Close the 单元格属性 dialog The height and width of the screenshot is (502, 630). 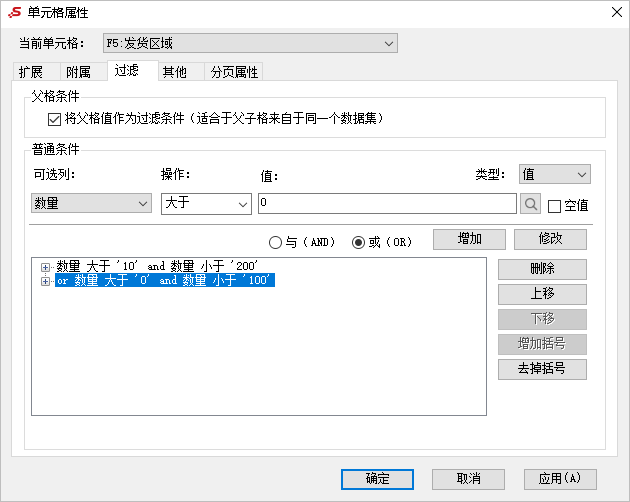click(x=617, y=12)
